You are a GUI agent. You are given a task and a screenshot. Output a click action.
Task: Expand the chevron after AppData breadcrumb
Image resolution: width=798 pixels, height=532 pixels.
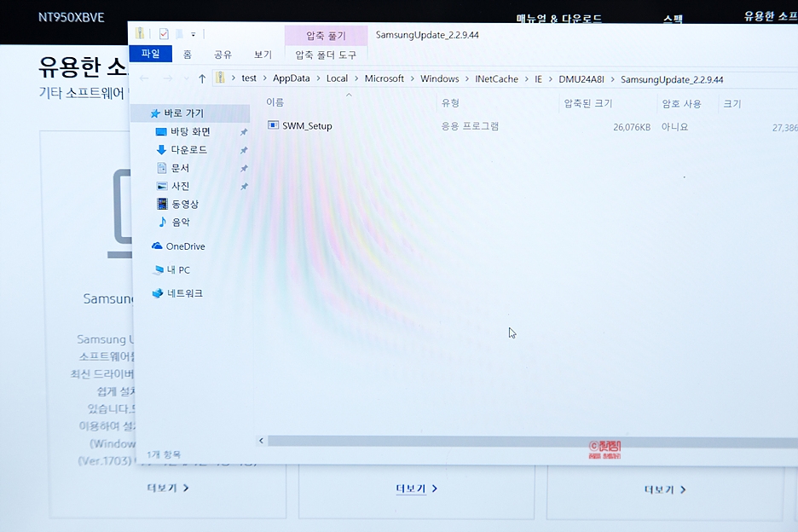pos(318,78)
